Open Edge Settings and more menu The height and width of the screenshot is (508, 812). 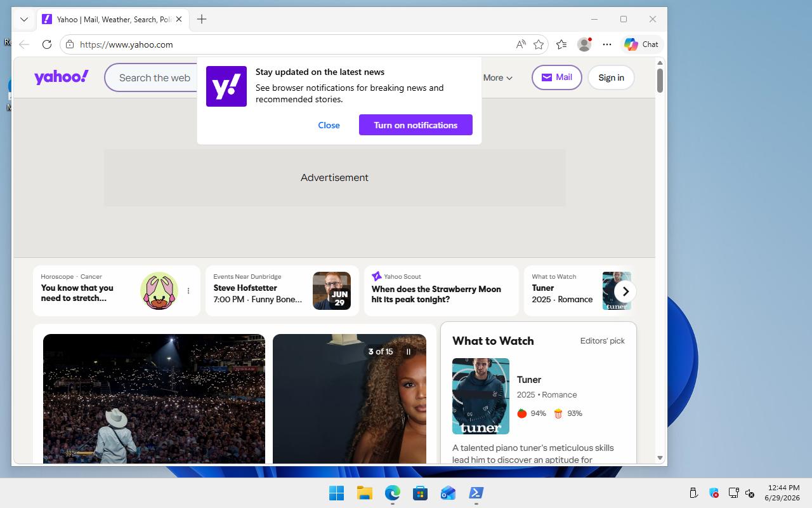coord(607,44)
